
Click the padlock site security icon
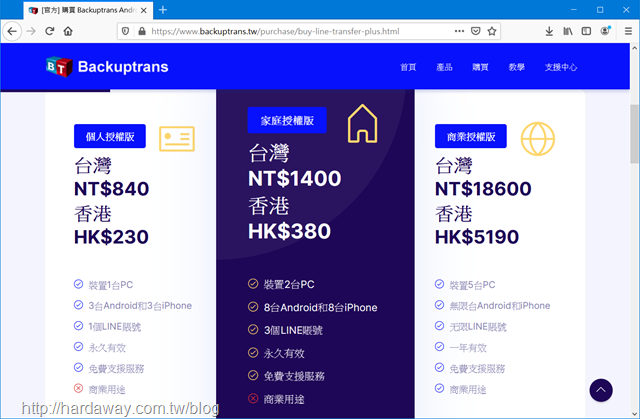click(142, 31)
